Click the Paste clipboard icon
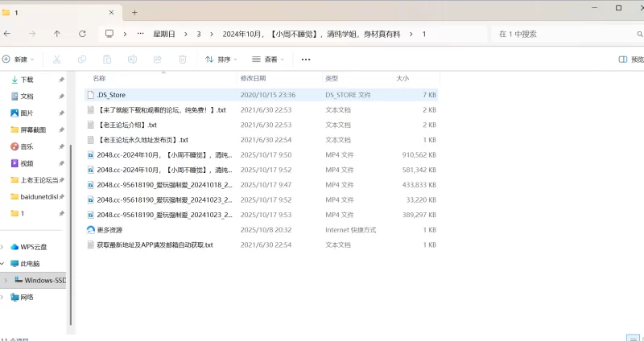This screenshot has width=644, height=341. click(x=107, y=60)
